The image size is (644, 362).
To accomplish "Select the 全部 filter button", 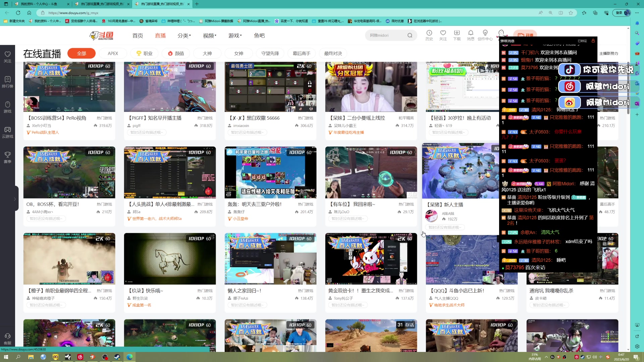I will click(x=81, y=54).
